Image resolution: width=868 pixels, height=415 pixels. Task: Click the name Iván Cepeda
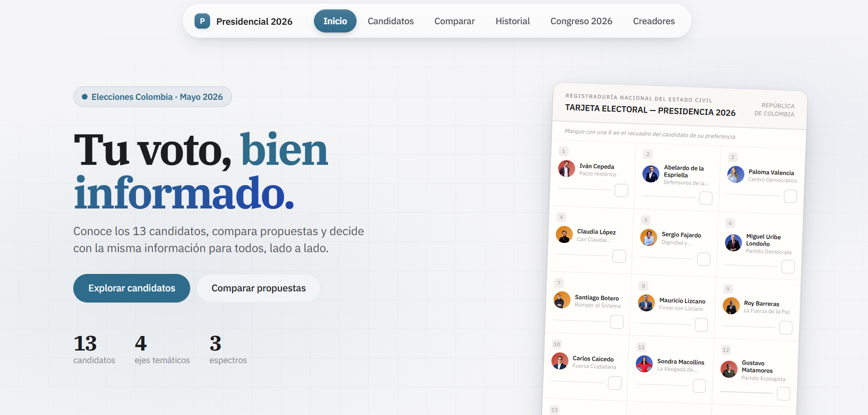(597, 166)
